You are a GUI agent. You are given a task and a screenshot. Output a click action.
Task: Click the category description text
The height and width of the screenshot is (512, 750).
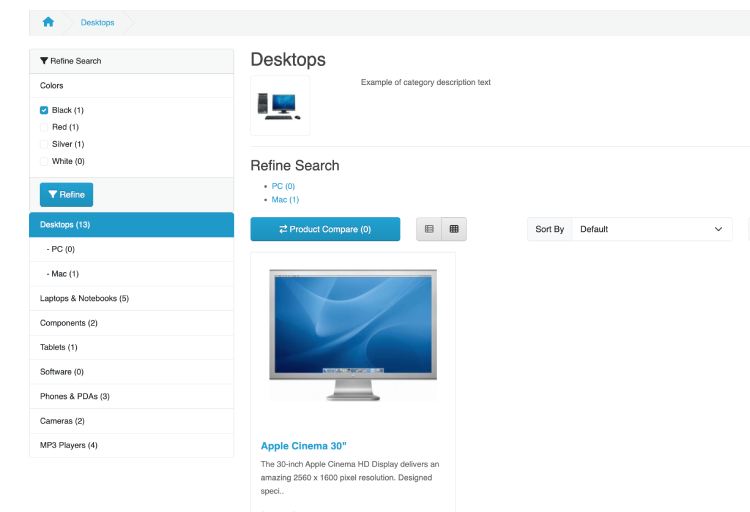coord(426,82)
